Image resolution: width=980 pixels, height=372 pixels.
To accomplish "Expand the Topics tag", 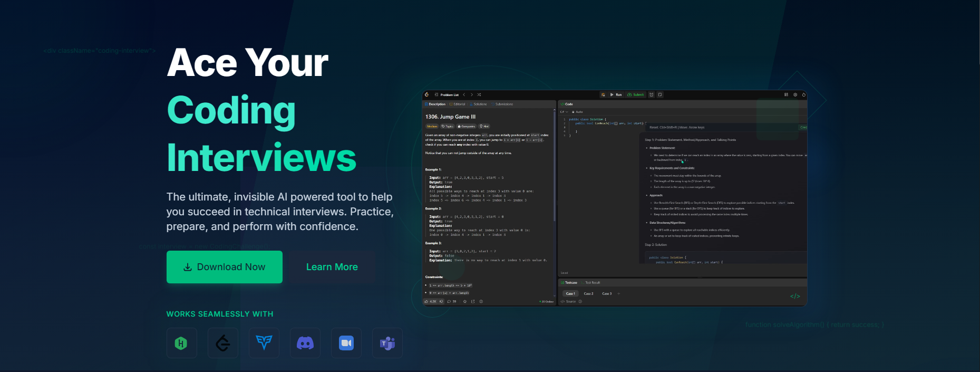I will click(x=448, y=127).
